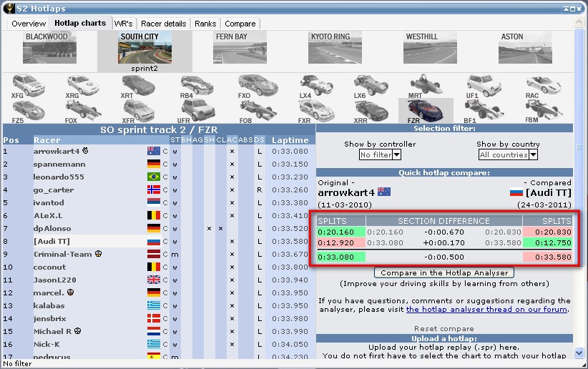Image resolution: width=588 pixels, height=369 pixels.
Task: Choose the FBM car icon
Action: tap(543, 112)
